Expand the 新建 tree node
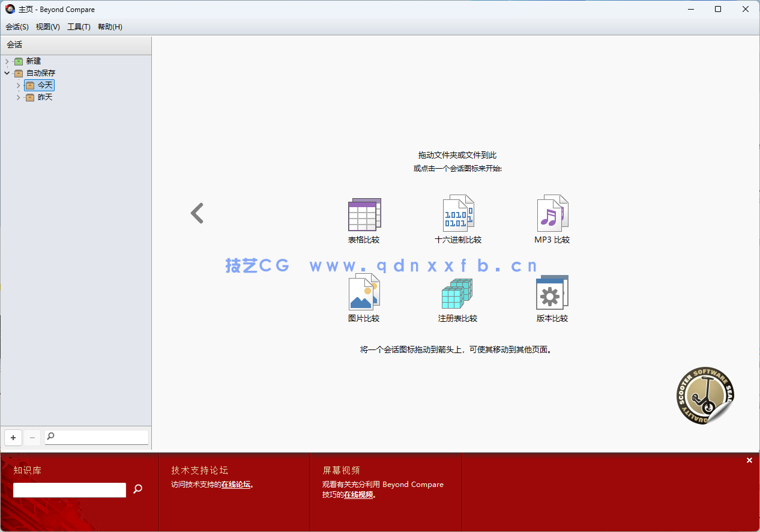Viewport: 760px width, 532px height. pos(7,61)
